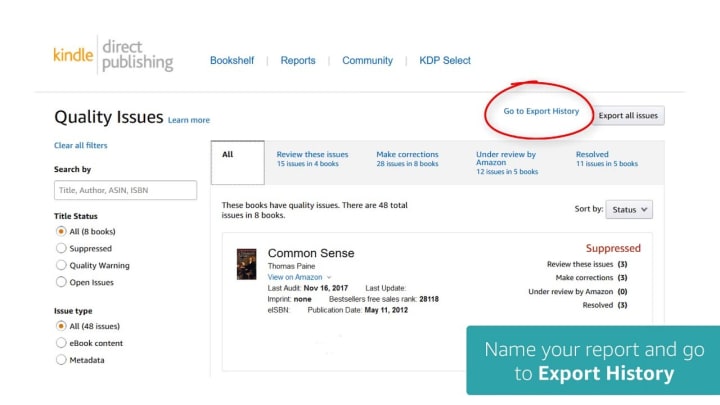Open Review these issues tab
The height and width of the screenshot is (405, 720).
click(312, 158)
